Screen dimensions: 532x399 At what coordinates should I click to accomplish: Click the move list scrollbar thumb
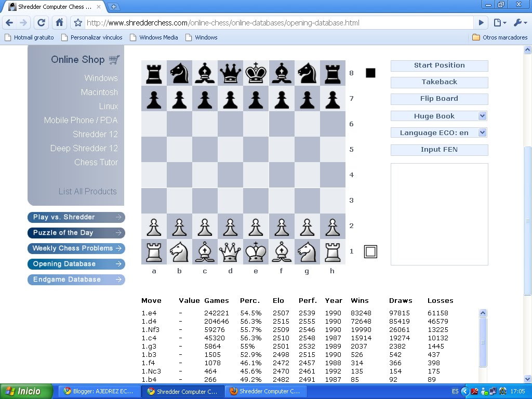coord(483,342)
